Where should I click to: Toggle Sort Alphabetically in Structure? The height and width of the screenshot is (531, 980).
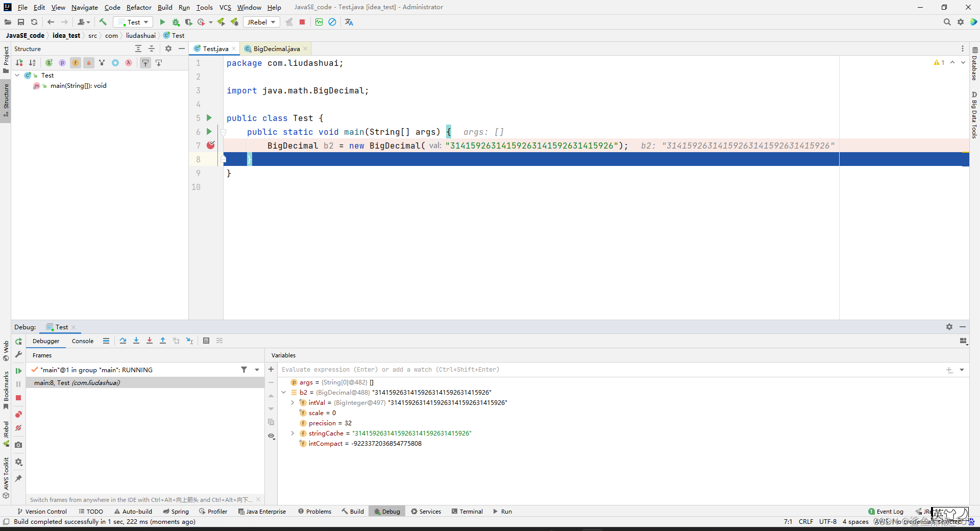(x=32, y=63)
